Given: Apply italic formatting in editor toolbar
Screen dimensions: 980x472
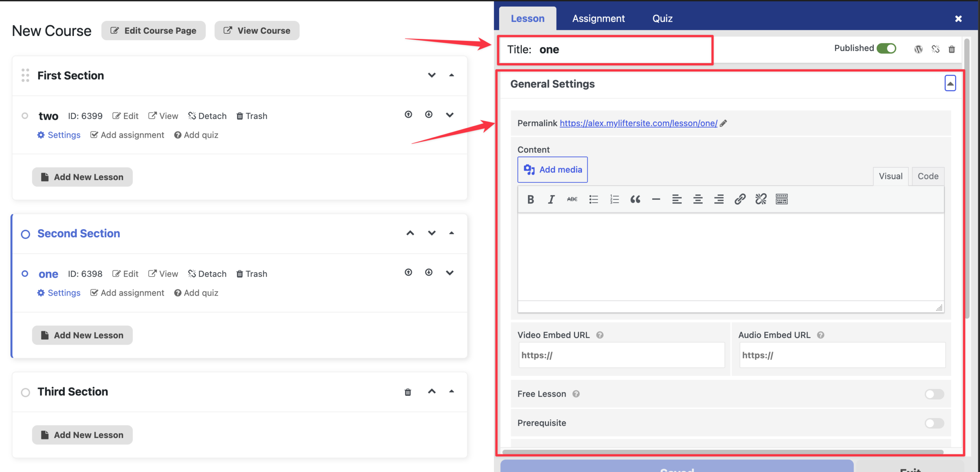Looking at the screenshot, I should coord(551,199).
